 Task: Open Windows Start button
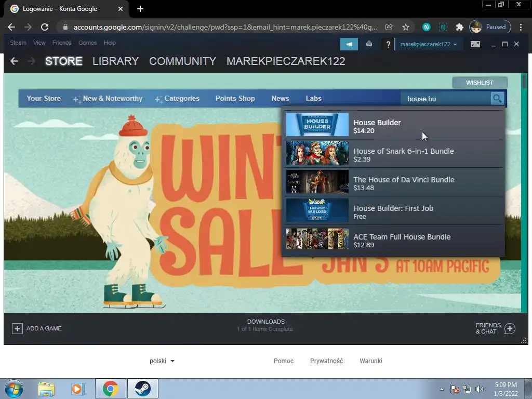click(x=14, y=389)
